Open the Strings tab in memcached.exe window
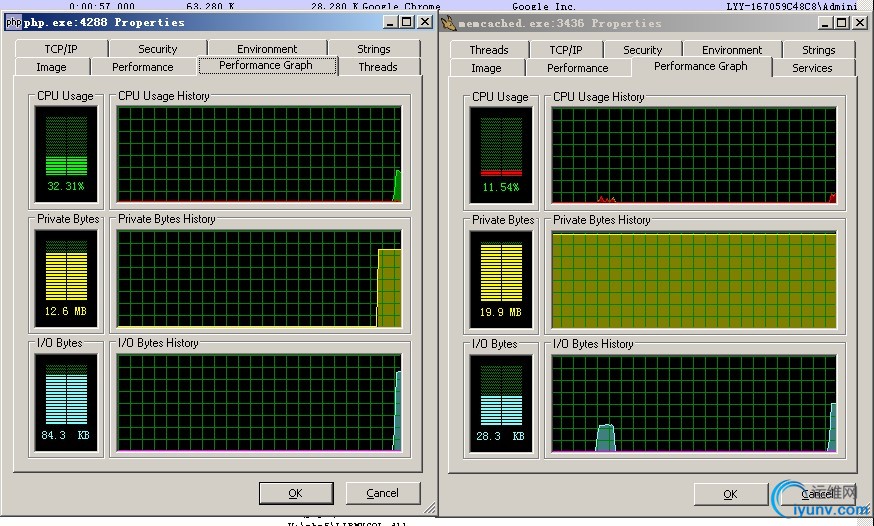The height and width of the screenshot is (526, 874). [817, 50]
